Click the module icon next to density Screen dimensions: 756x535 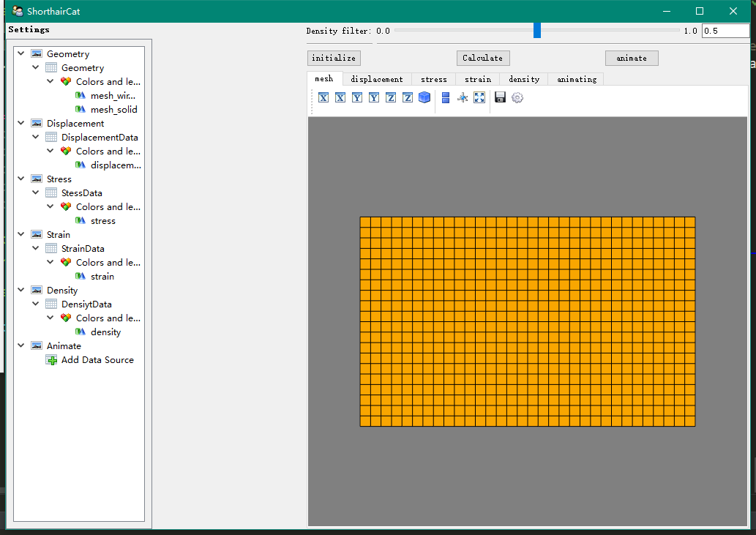coord(81,332)
